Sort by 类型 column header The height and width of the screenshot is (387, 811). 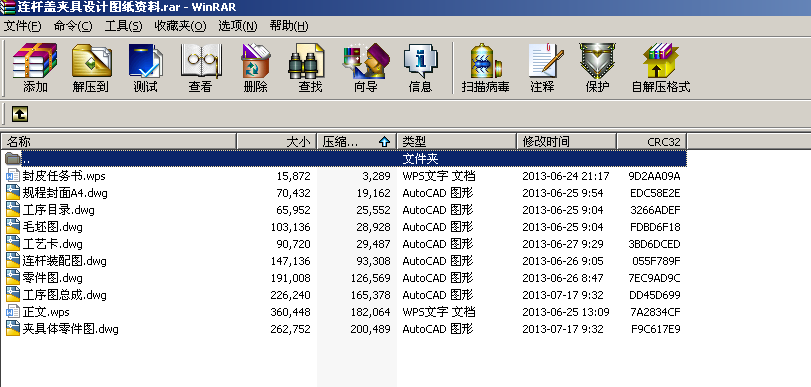click(x=457, y=141)
